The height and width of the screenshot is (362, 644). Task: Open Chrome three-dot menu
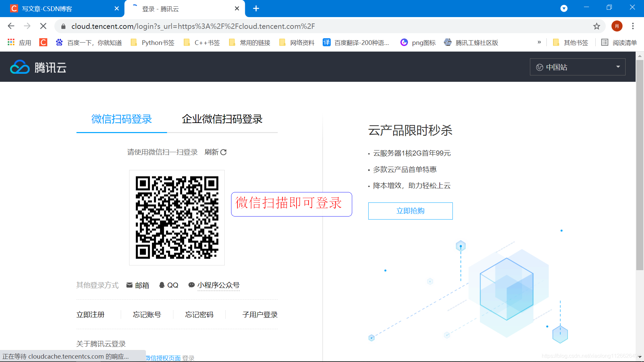(x=633, y=26)
